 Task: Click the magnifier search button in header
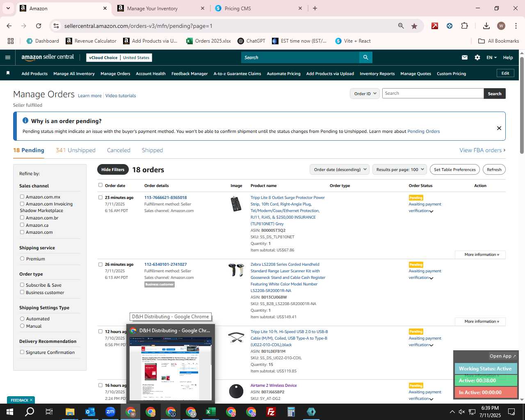365,57
